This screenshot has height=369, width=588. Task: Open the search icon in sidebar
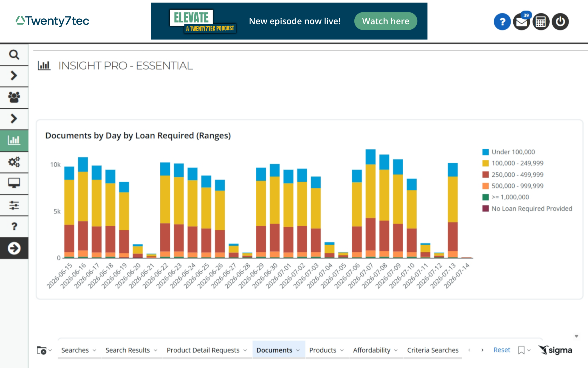14,55
